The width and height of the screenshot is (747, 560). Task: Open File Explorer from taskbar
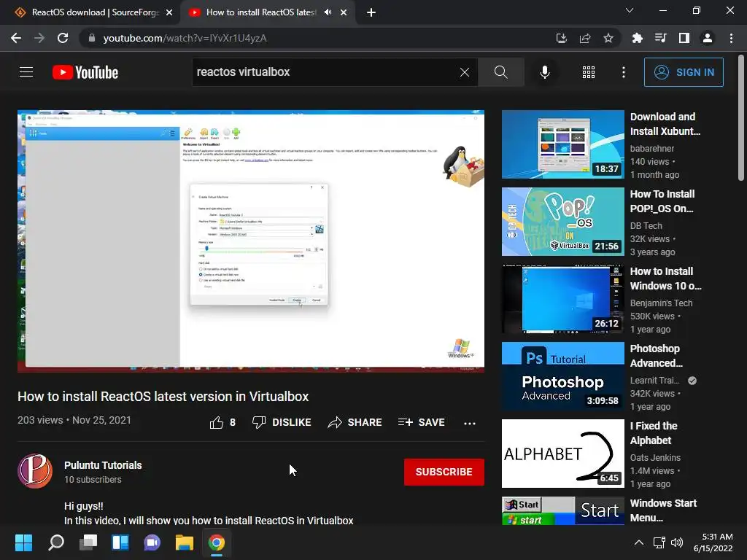[185, 542]
